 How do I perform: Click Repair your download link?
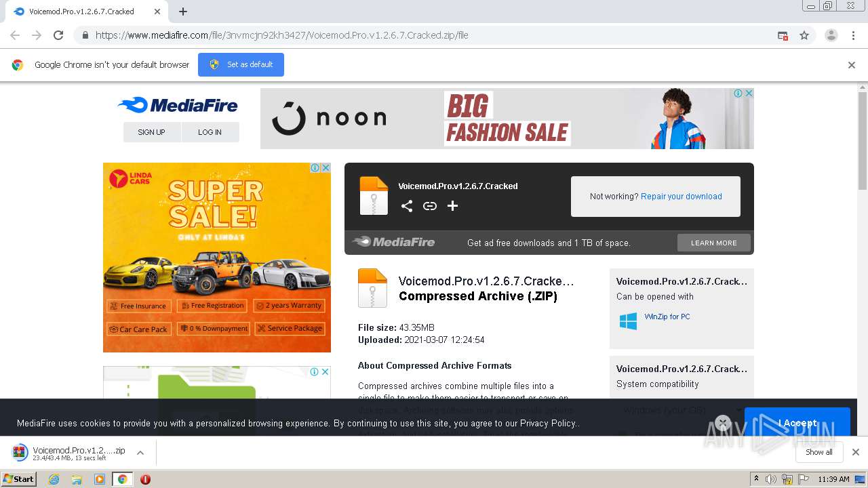click(682, 197)
